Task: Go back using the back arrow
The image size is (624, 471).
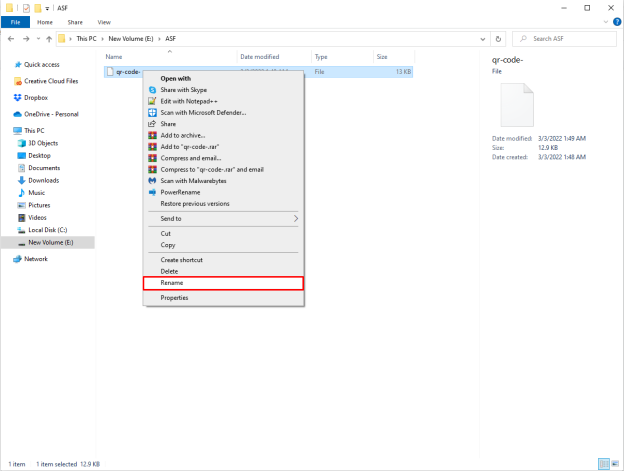Action: point(11,39)
